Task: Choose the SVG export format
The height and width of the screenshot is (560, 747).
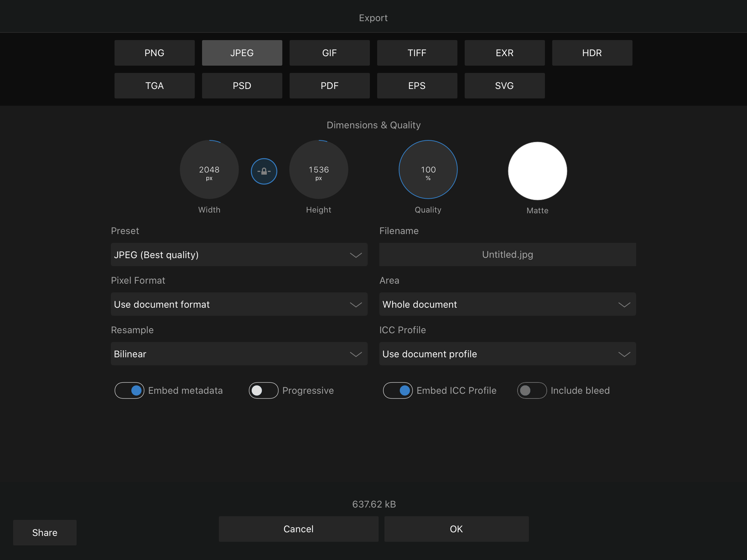Action: coord(504,86)
